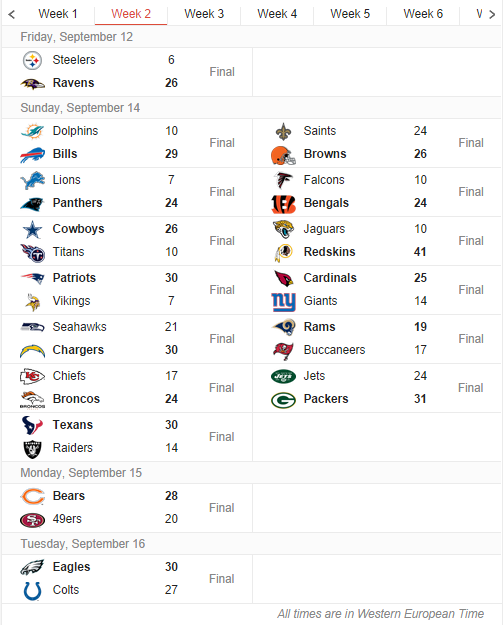Show later weeks with right arrow
The image size is (503, 625).
click(492, 14)
